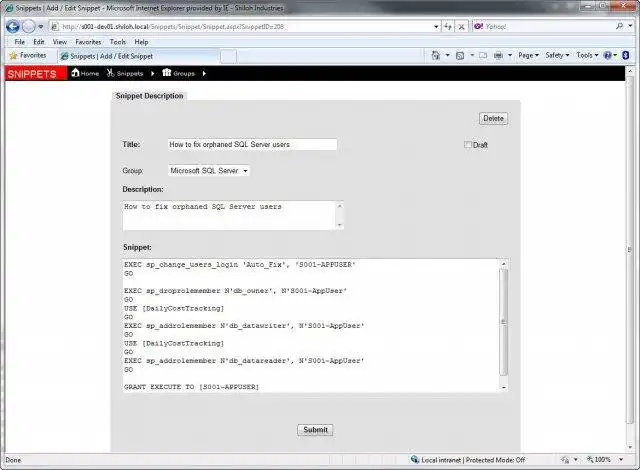
Task: Open the Help menu
Action: click(141, 42)
